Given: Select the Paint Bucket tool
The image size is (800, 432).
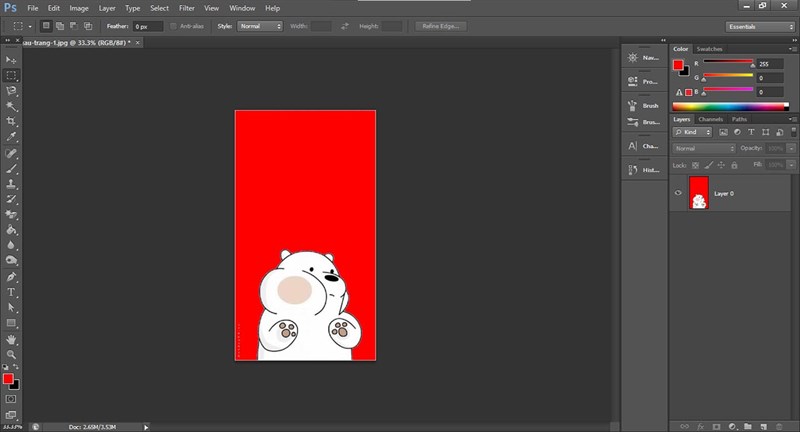Looking at the screenshot, I should [x=11, y=230].
